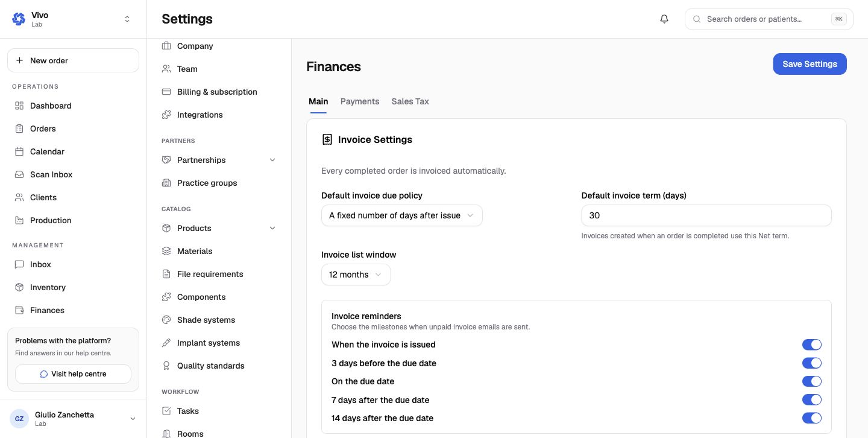Screen dimensions: 868x438
Task: Click the New order button
Action: [73, 60]
